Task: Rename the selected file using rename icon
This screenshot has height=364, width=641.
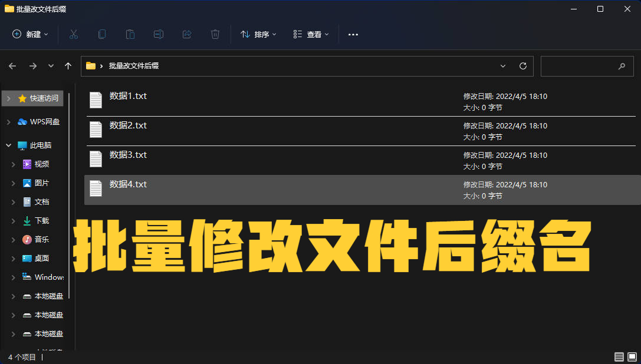Action: click(158, 34)
